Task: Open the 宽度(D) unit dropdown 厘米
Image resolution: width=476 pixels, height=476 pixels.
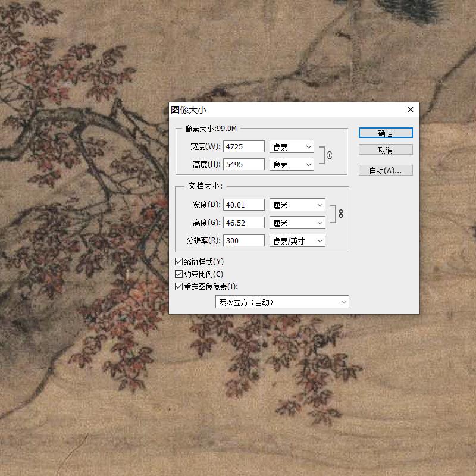Action: [x=297, y=205]
